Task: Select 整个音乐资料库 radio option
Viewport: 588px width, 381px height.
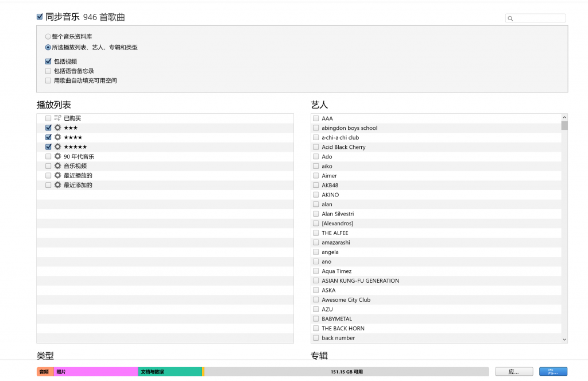Action: point(48,36)
